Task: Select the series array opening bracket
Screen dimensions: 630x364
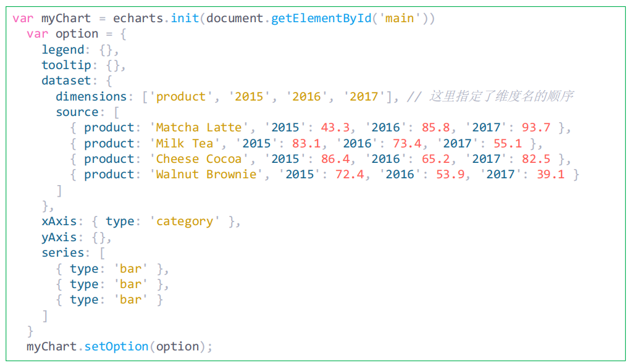Action: (101, 252)
